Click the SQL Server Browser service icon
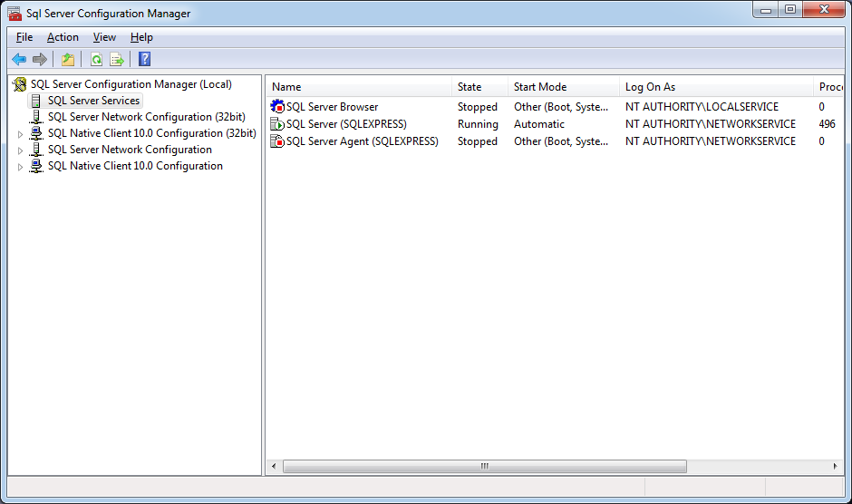Viewport: 852px width, 504px height. coord(277,107)
